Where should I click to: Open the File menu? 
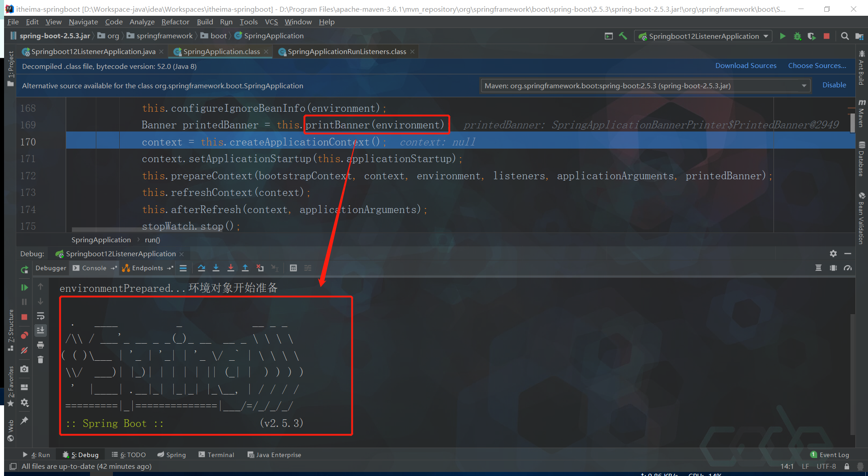click(13, 22)
